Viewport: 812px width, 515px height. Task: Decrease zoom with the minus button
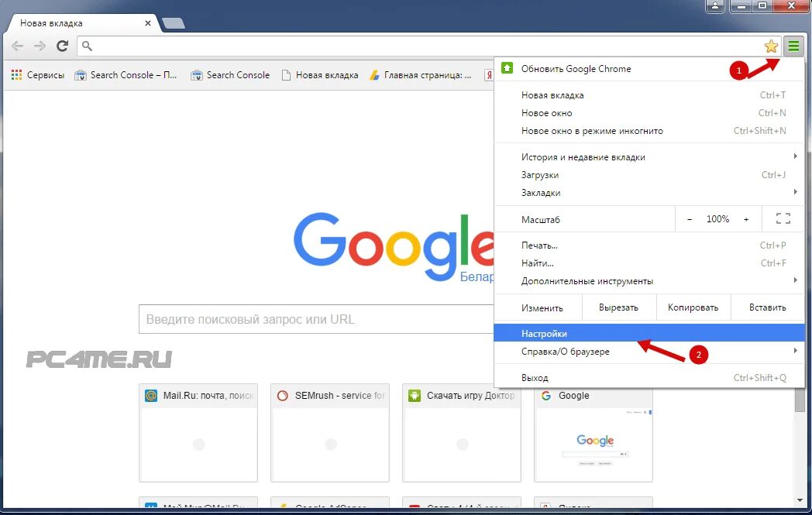690,219
